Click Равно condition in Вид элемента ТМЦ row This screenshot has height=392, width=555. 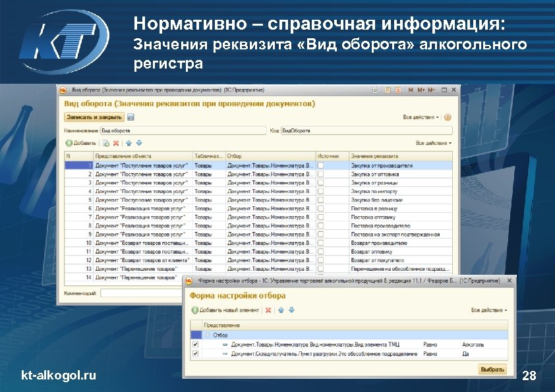coord(430,345)
